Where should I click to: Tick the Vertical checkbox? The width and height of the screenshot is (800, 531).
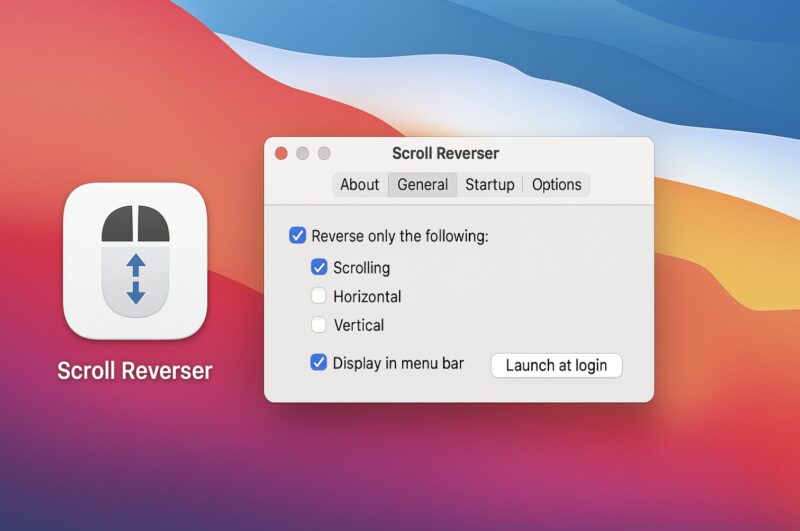(x=319, y=325)
